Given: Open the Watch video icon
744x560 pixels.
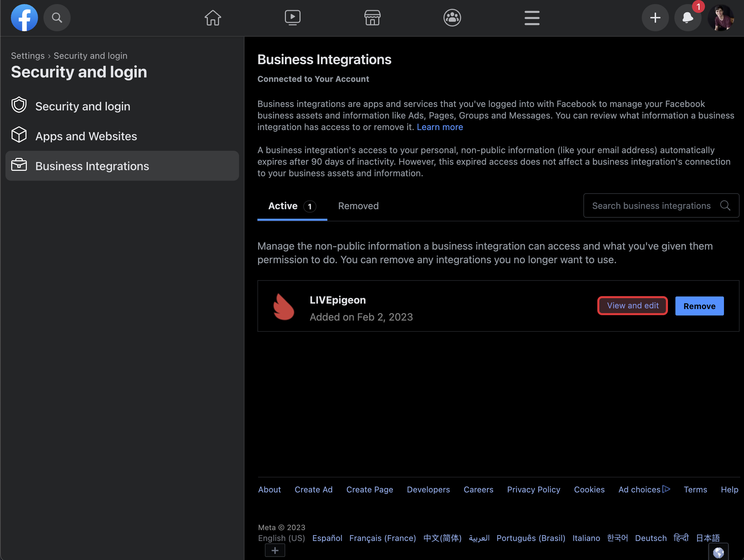Looking at the screenshot, I should [292, 18].
